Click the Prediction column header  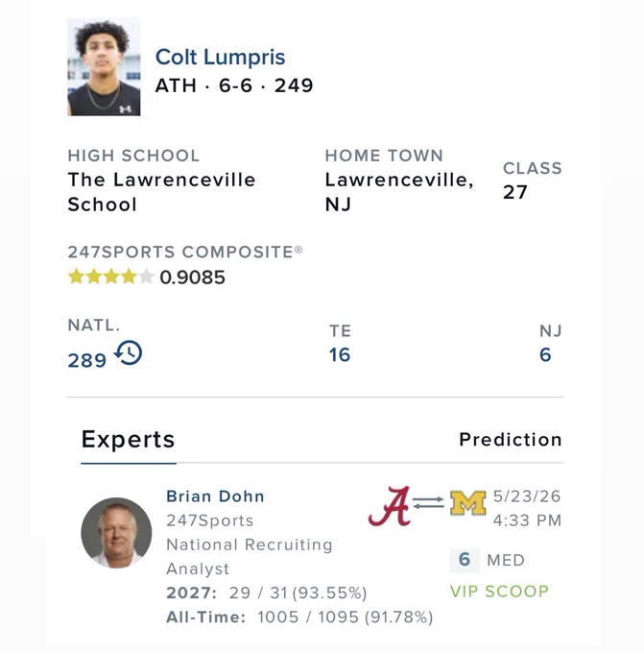[x=511, y=440]
